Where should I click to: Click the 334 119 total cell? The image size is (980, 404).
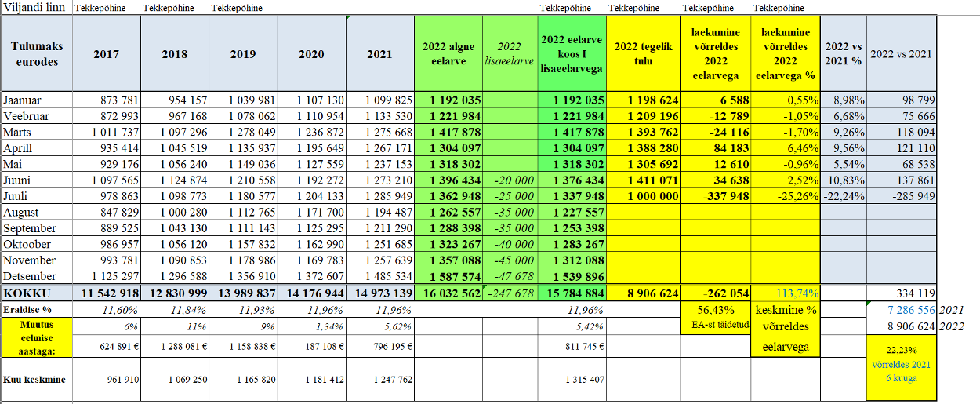pos(902,293)
